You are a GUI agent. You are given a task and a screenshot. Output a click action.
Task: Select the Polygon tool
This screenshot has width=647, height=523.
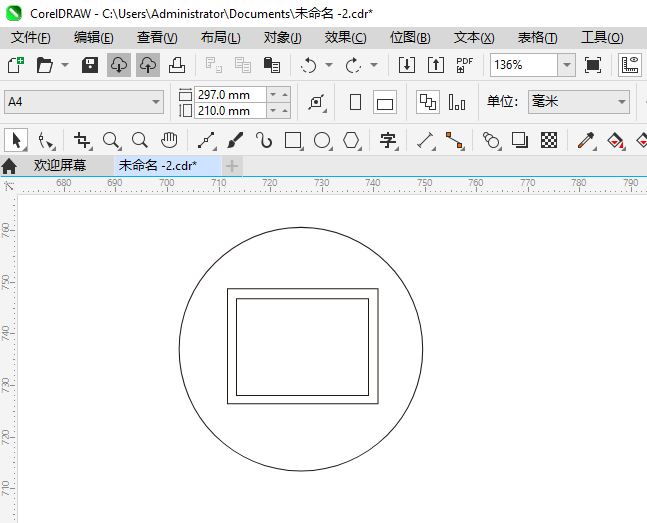352,140
